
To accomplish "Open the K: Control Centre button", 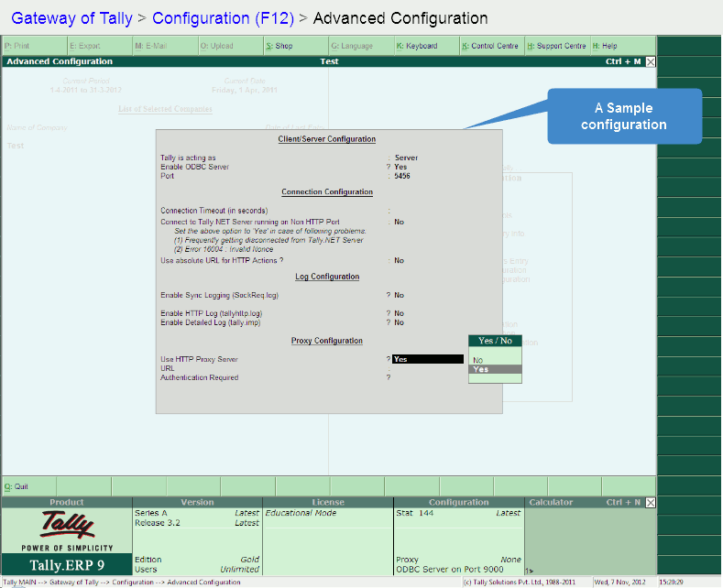I will pos(492,46).
